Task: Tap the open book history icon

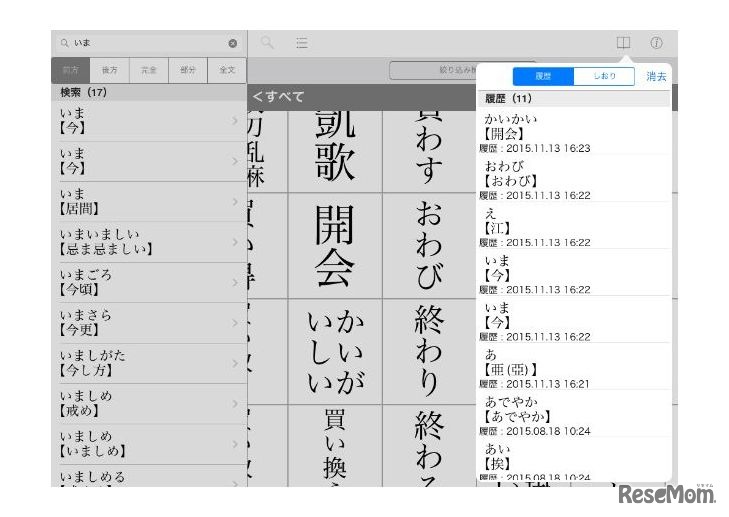Action: point(623,43)
